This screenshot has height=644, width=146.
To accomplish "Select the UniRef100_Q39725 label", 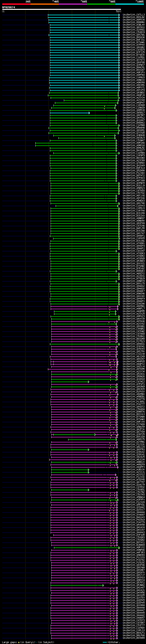I will point(133,435).
